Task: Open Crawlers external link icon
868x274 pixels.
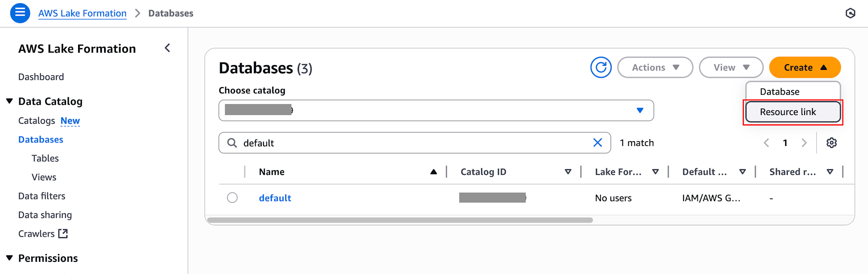Action: (63, 234)
